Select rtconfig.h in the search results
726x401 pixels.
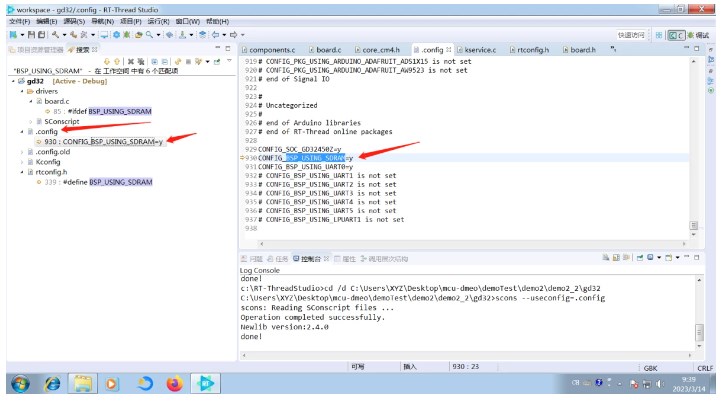[x=47, y=172]
